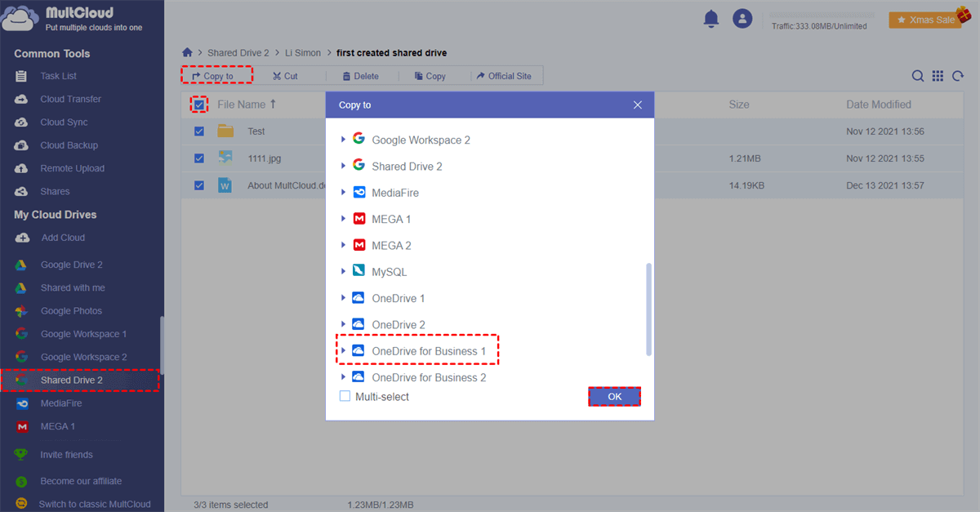Viewport: 980px width, 512px height.
Task: Expand OneDrive 1 node in dialog
Action: point(343,298)
